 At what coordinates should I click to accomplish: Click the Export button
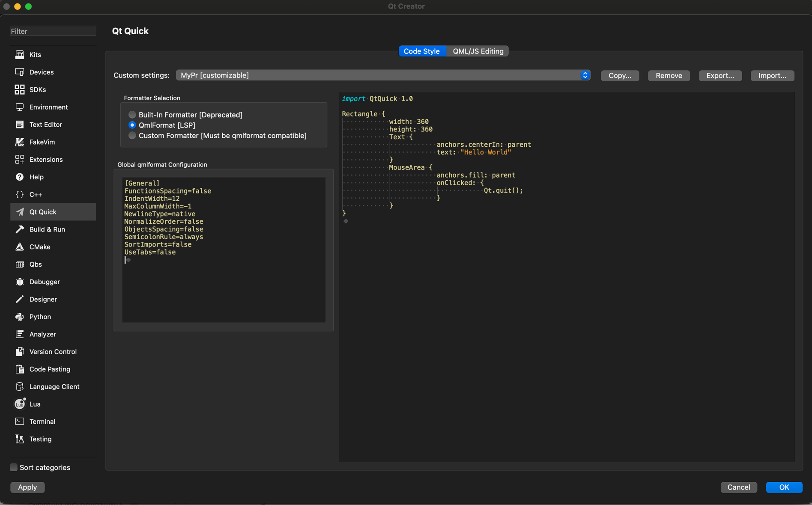(x=720, y=76)
